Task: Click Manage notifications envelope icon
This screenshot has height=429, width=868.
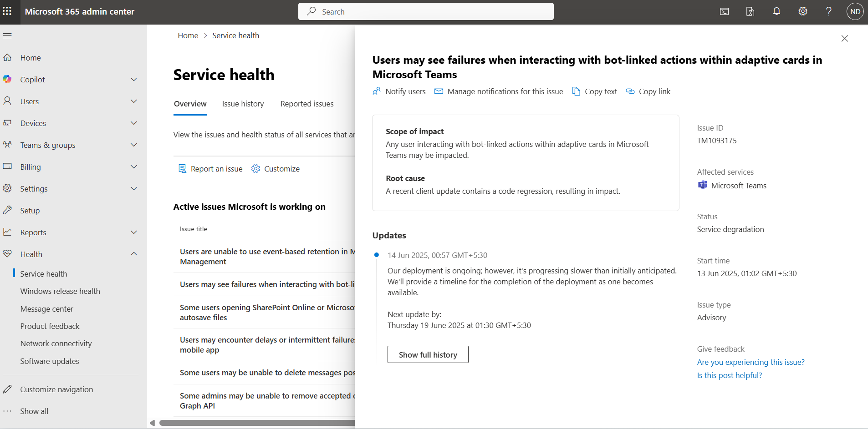Action: coord(439,91)
